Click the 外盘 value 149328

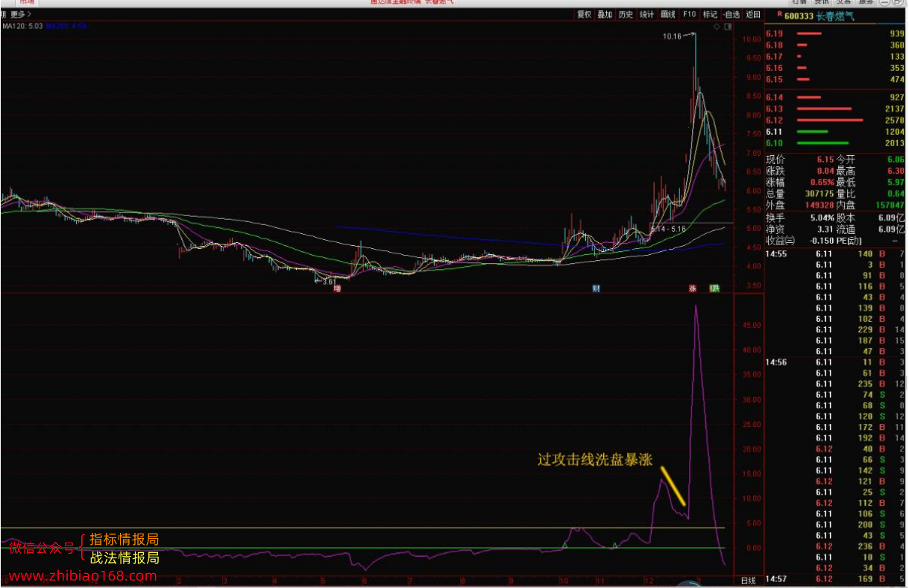point(820,205)
